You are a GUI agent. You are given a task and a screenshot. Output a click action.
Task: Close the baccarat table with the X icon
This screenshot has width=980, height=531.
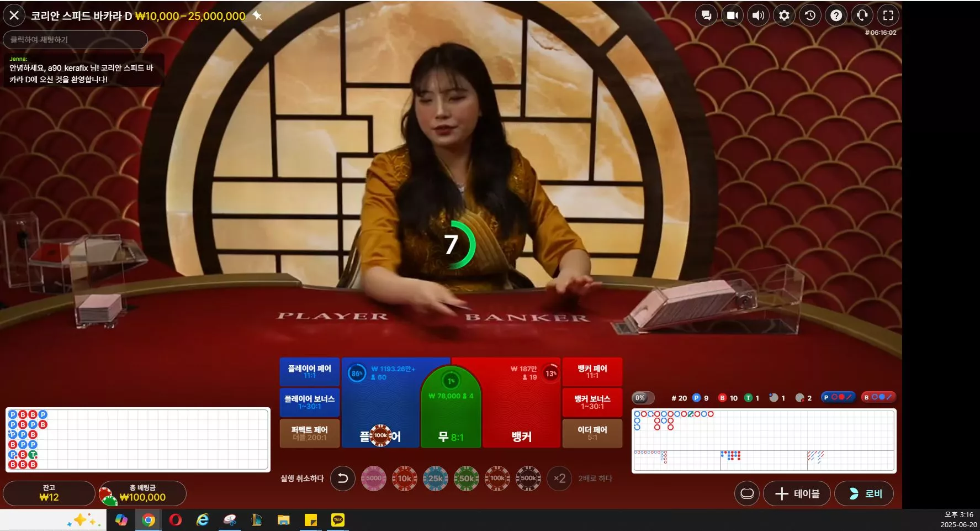14,15
